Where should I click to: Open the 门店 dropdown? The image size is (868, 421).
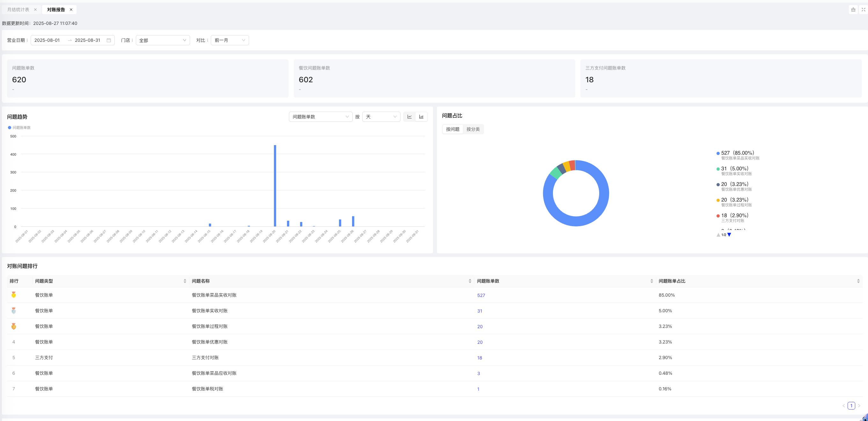click(163, 40)
